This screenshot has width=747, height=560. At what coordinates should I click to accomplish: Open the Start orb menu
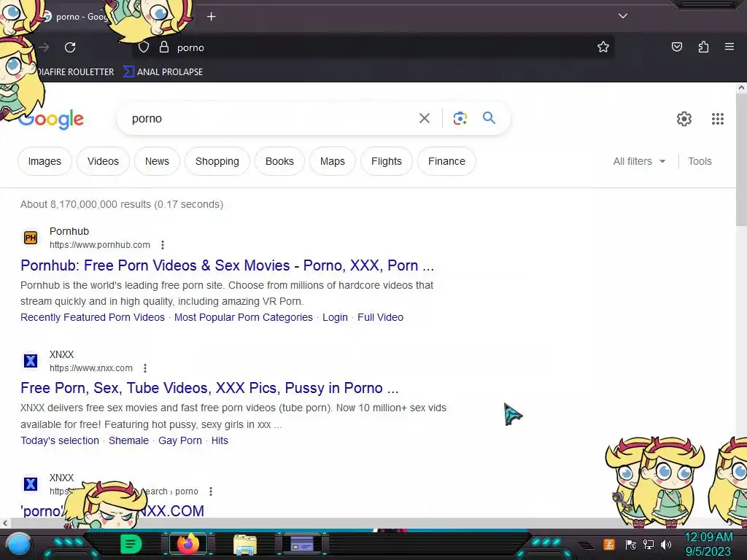18,544
